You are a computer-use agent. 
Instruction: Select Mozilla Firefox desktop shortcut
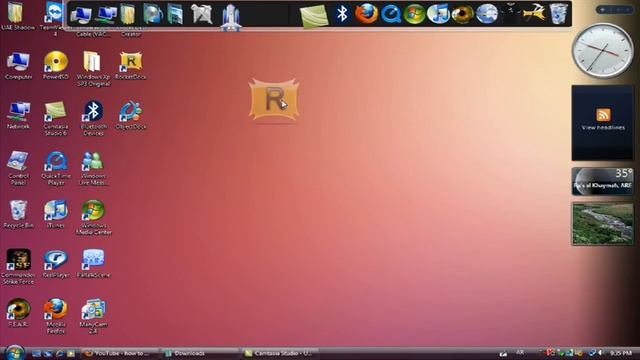click(56, 316)
